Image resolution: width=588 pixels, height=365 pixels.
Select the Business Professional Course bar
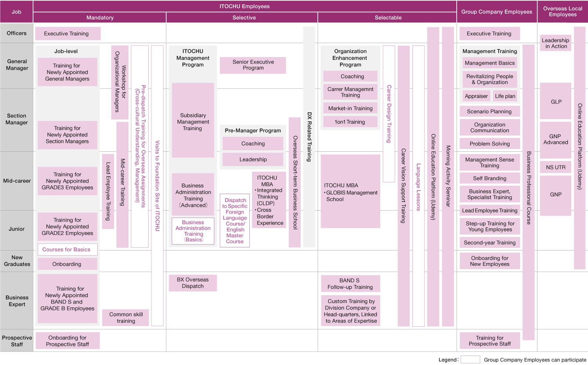pyautogui.click(x=528, y=192)
